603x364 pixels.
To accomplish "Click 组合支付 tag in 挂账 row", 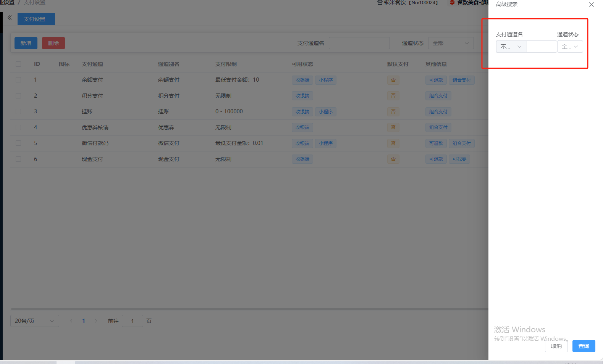I will coord(438,112).
